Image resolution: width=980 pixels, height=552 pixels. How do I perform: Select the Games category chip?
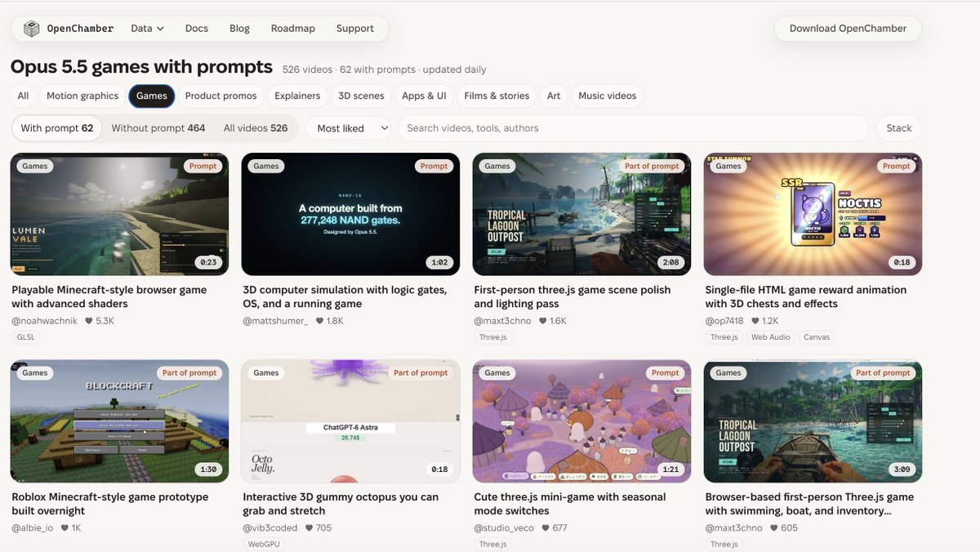coord(152,96)
